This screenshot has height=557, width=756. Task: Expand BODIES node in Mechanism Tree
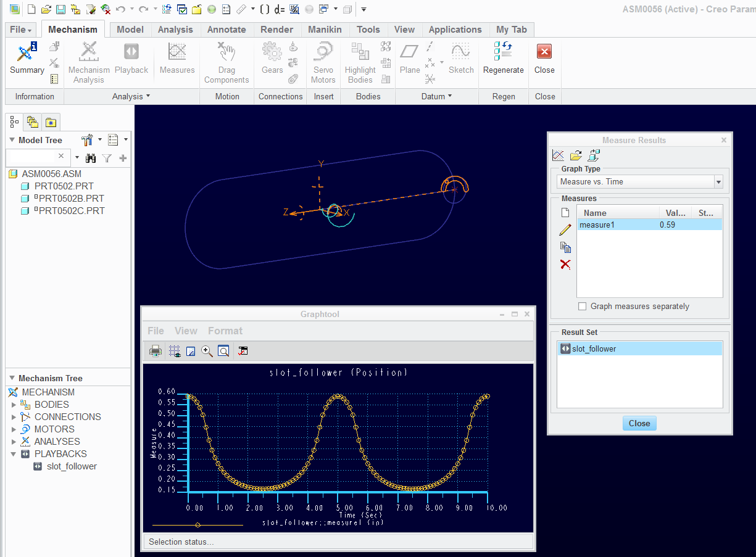tap(14, 405)
